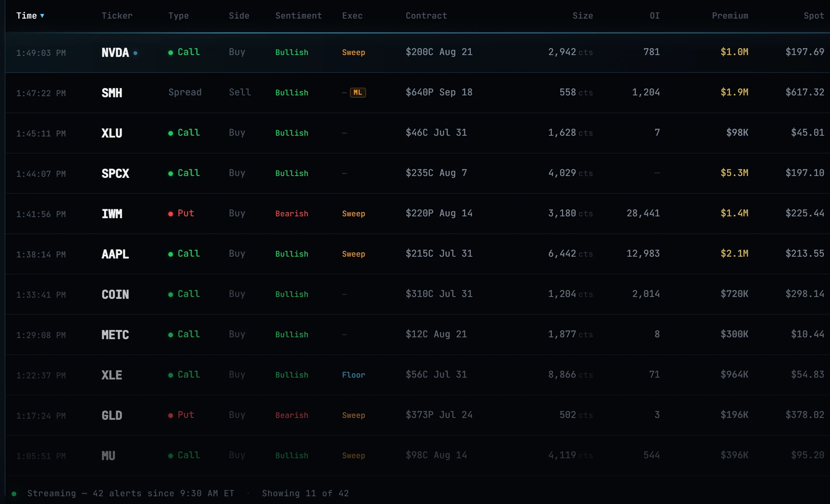The height and width of the screenshot is (504, 830).
Task: Select the $235C Aug 7 contract
Action: tap(436, 173)
